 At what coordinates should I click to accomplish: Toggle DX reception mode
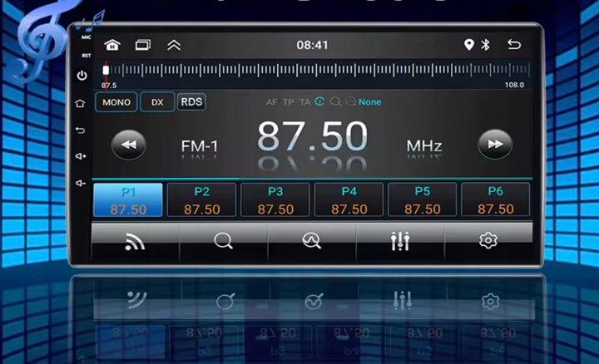(x=157, y=102)
